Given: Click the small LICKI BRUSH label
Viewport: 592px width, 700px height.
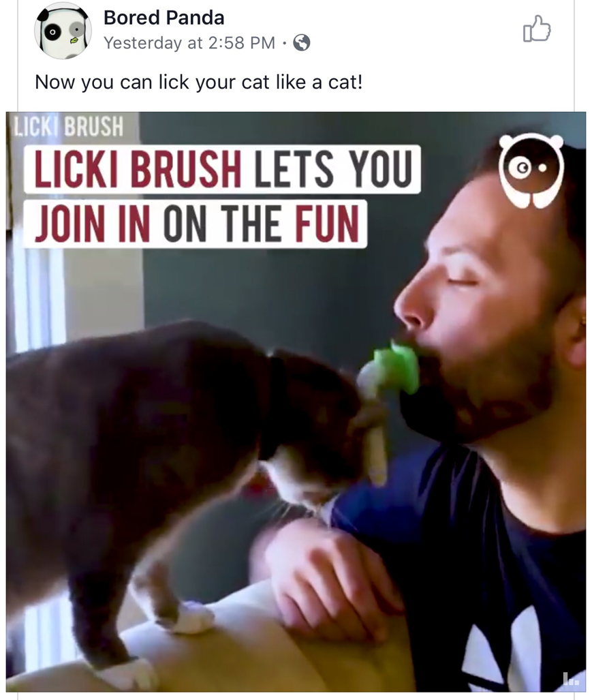Looking at the screenshot, I should [x=69, y=126].
